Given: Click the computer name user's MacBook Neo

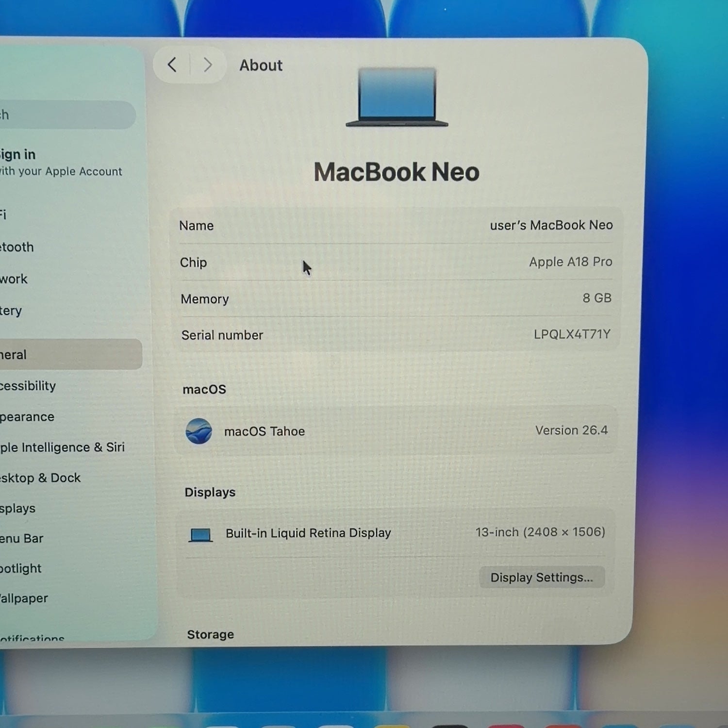Looking at the screenshot, I should 551,225.
